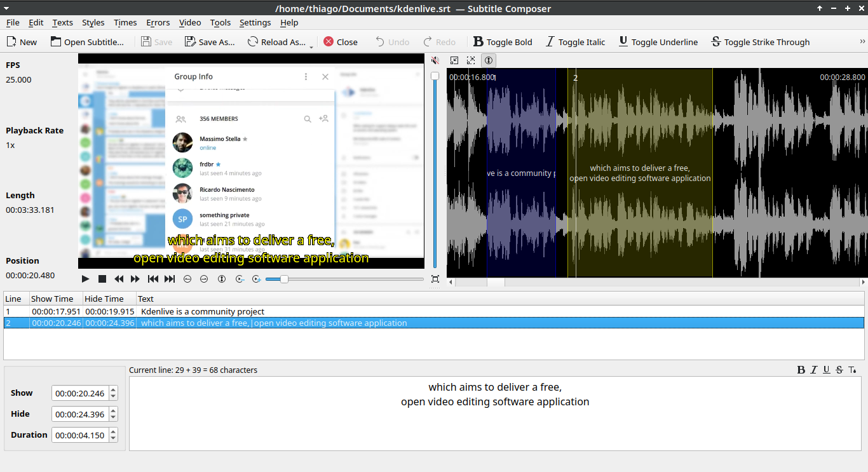Click Toggle Bold in main toolbar
Screen dimensions: 868x472
point(503,42)
